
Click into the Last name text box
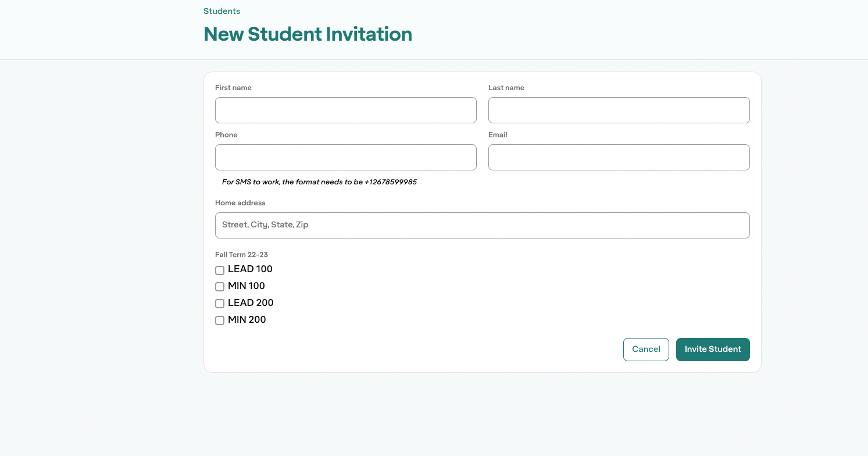click(x=619, y=111)
